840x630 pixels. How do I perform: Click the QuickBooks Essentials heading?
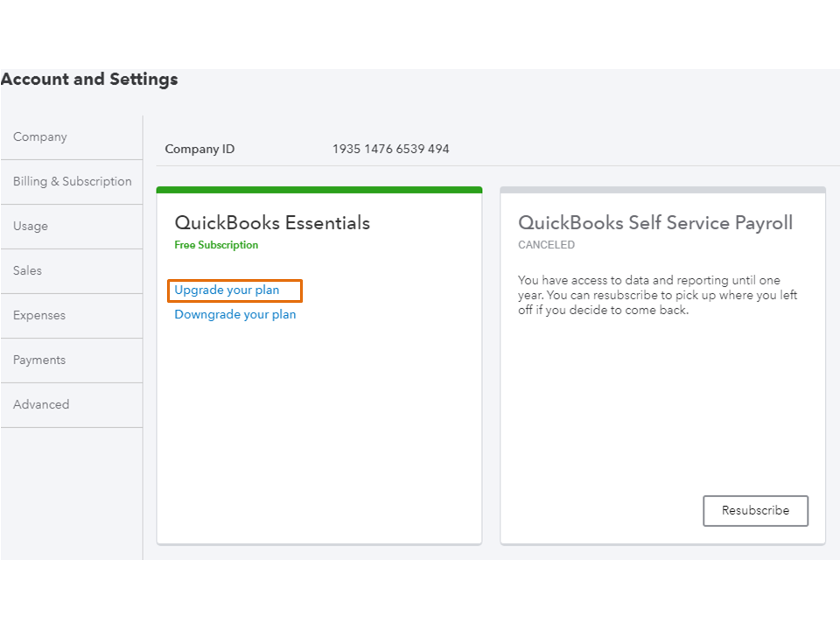pyautogui.click(x=272, y=223)
